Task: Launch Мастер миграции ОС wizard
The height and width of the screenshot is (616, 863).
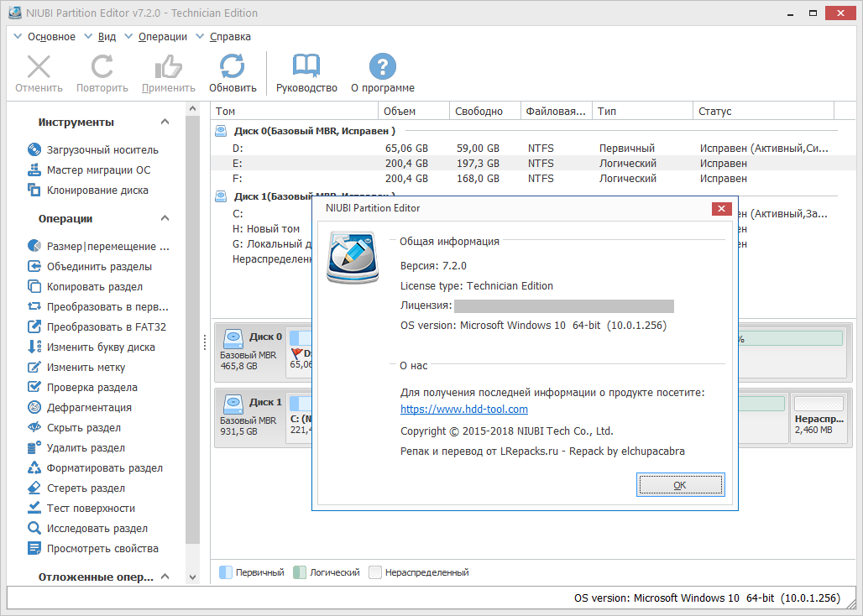Action: [98, 170]
